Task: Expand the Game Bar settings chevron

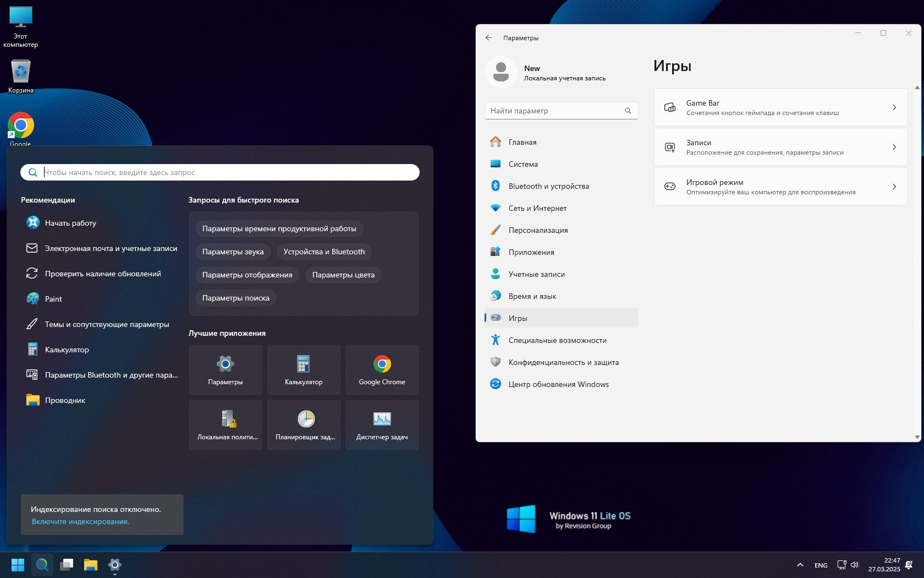Action: (894, 107)
